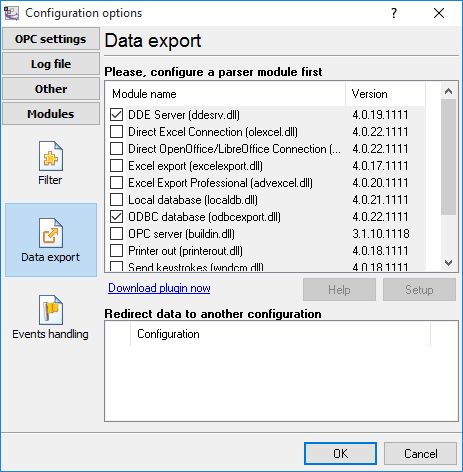Screen dimensions: 463x472
Task: Click the question mark help button
Action: [x=394, y=13]
